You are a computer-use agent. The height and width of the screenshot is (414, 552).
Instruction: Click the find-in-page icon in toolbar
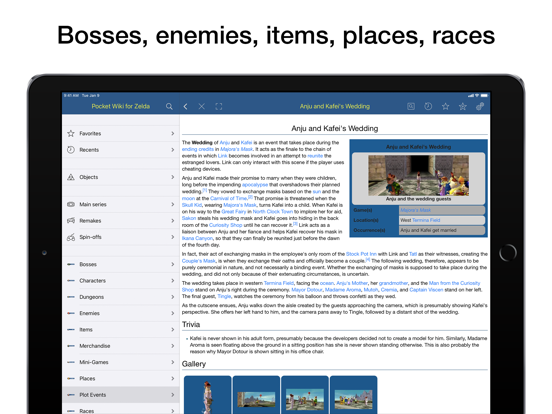click(x=411, y=106)
